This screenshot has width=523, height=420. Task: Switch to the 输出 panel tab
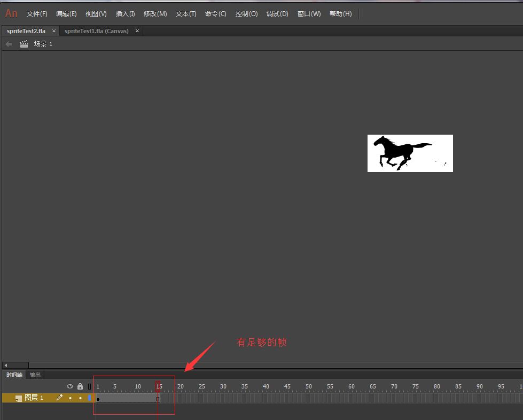pyautogui.click(x=35, y=375)
